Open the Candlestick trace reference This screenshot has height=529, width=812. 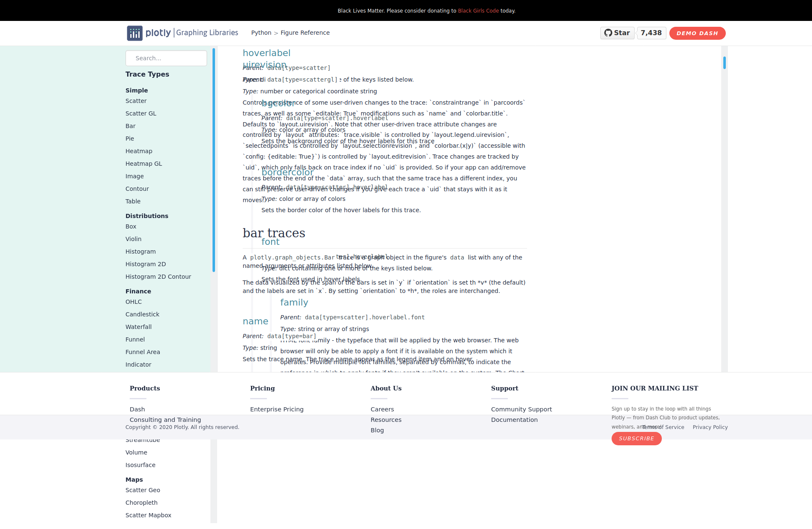tap(142, 314)
